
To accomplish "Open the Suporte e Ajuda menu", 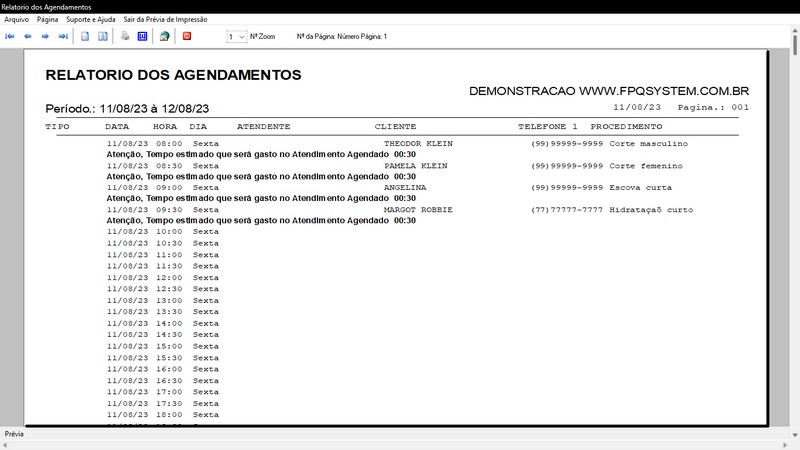I will tap(91, 19).
